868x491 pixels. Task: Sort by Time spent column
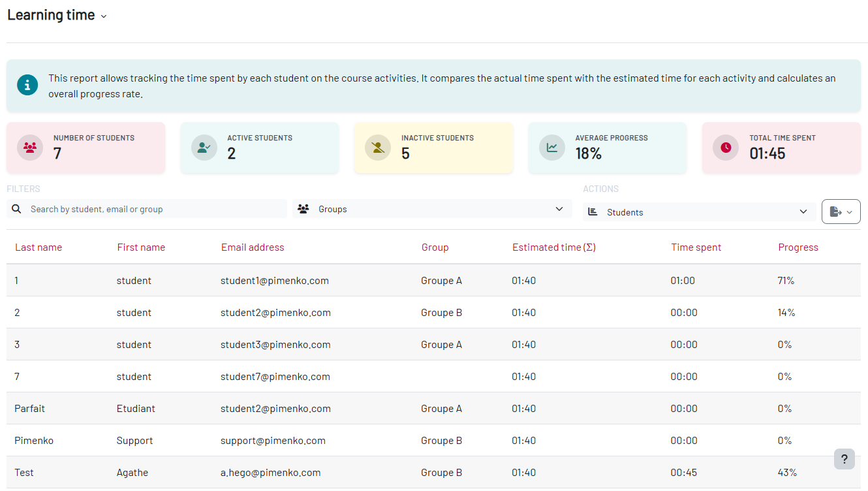[696, 247]
